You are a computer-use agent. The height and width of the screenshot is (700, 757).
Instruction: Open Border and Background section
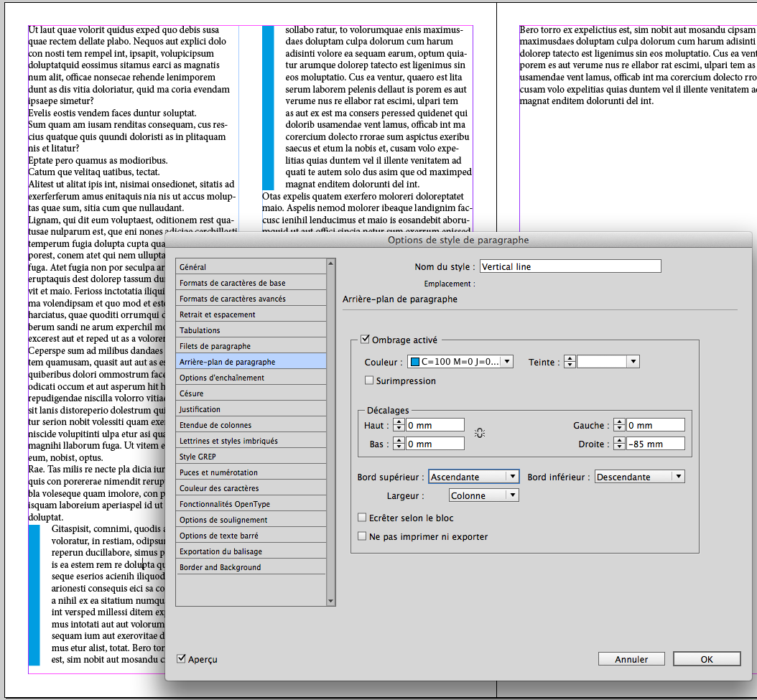point(251,567)
